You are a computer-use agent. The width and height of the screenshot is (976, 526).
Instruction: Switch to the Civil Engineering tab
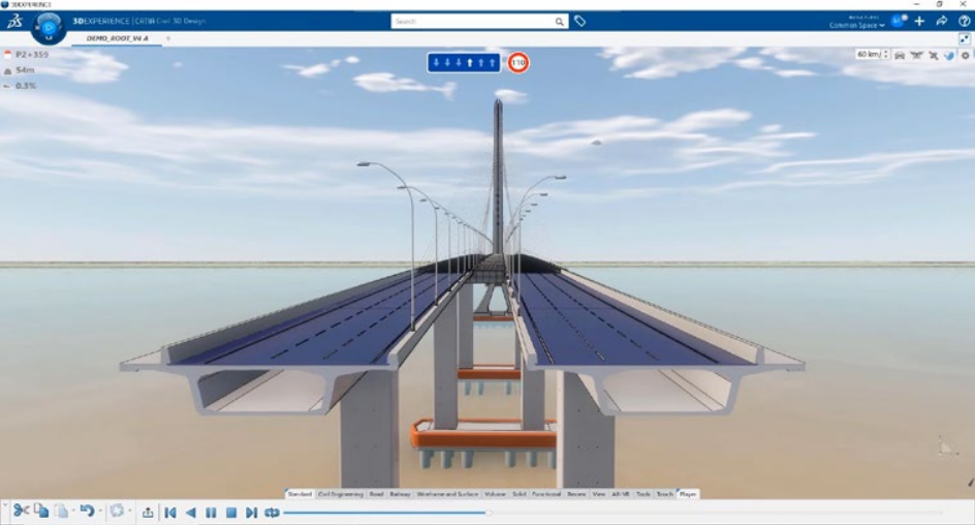coord(340,494)
